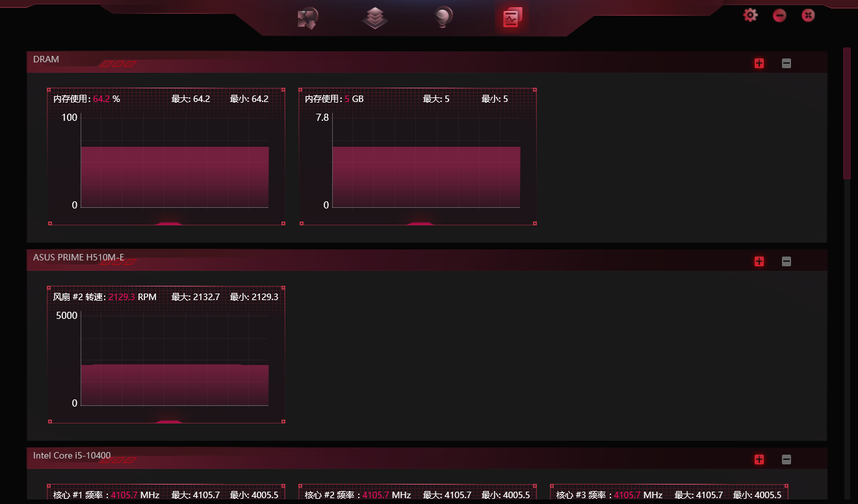Click the red plus icon in DRAM section

click(759, 63)
